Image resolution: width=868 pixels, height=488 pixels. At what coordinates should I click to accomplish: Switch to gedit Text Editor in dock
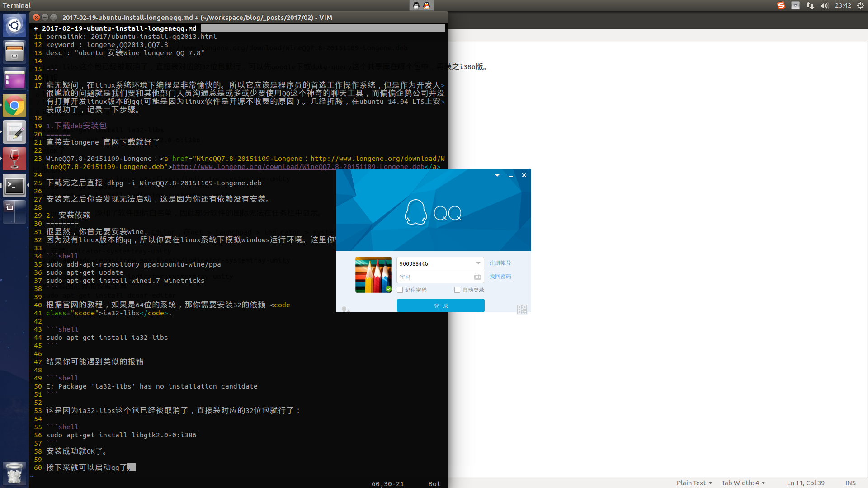[14, 132]
